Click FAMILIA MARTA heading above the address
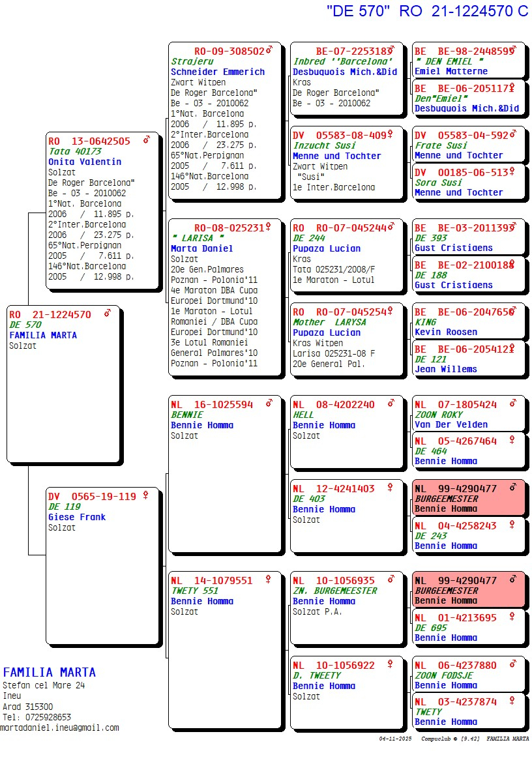Image resolution: width=532 pixels, height=764 pixels. click(x=50, y=672)
